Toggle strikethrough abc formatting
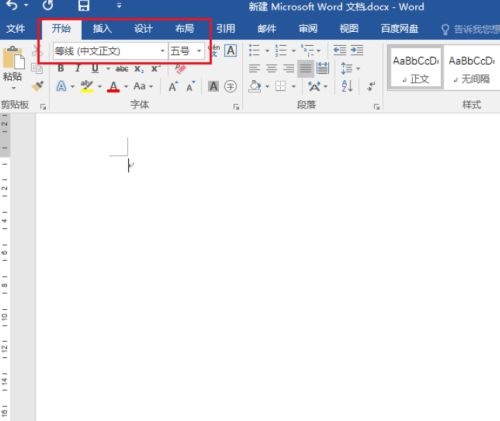The height and width of the screenshot is (421, 500). (x=122, y=69)
